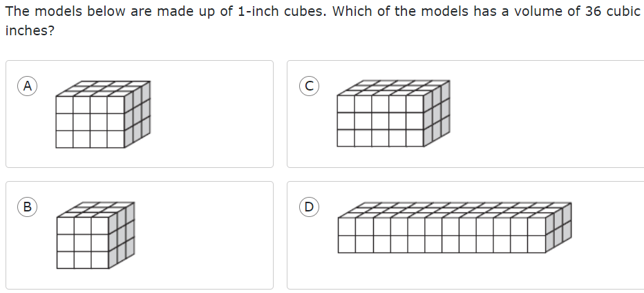Click the cube model image in option C
This screenshot has width=644, height=293.
click(x=393, y=114)
